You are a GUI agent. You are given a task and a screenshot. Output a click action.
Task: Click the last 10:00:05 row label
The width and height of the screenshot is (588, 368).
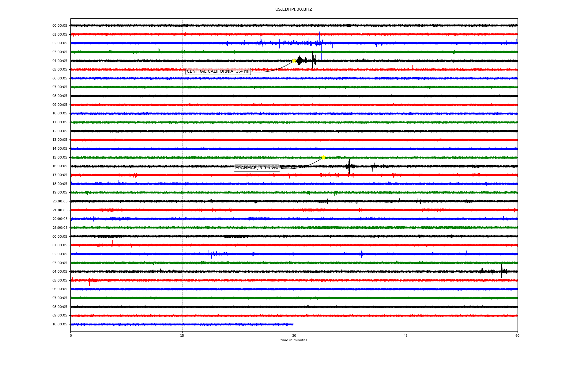tap(60, 324)
